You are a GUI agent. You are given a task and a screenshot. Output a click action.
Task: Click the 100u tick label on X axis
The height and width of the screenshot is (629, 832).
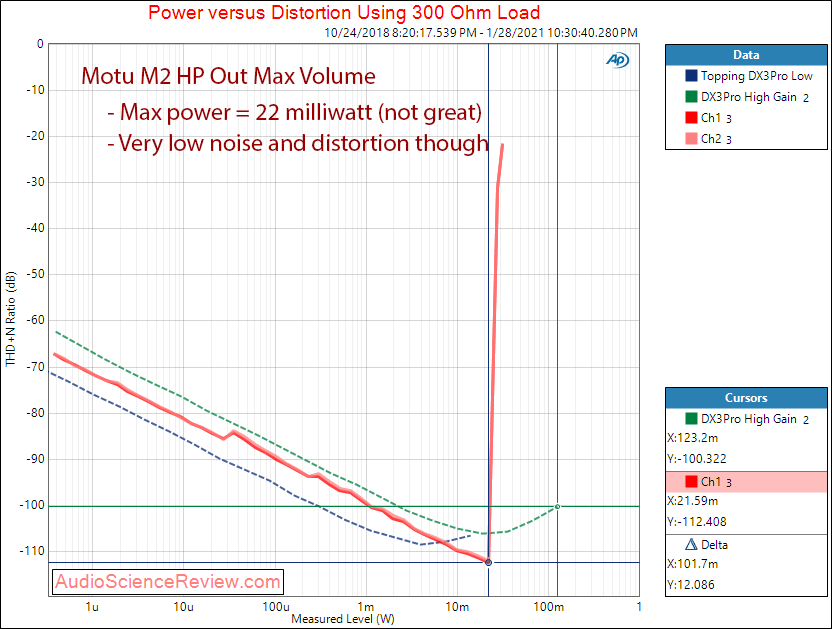click(275, 607)
